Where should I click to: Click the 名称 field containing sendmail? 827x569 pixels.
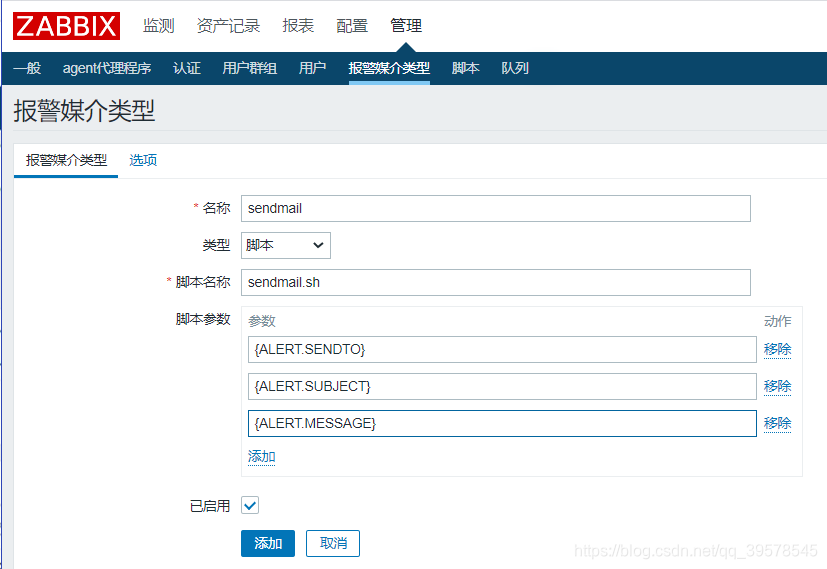point(496,208)
